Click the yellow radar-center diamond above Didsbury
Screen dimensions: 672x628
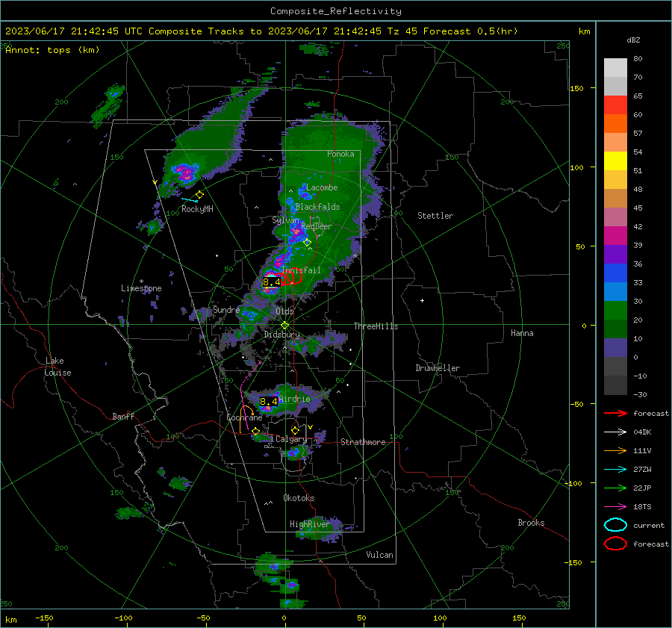coord(284,326)
